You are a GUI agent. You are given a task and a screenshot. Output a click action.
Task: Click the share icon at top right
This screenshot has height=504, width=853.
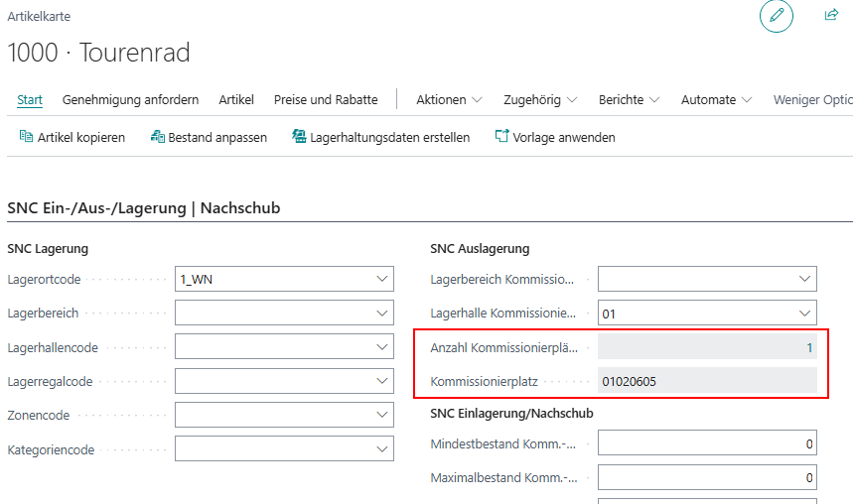[831, 15]
